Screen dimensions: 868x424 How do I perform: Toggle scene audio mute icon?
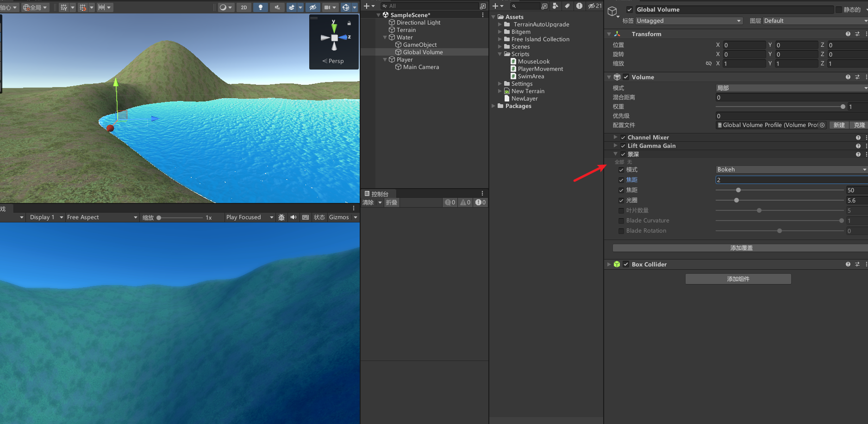(x=277, y=7)
